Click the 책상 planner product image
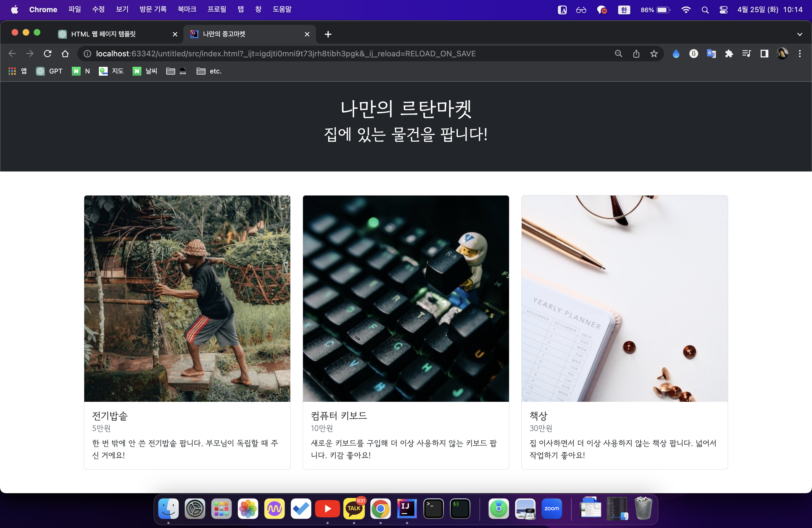The height and width of the screenshot is (528, 812). click(624, 299)
